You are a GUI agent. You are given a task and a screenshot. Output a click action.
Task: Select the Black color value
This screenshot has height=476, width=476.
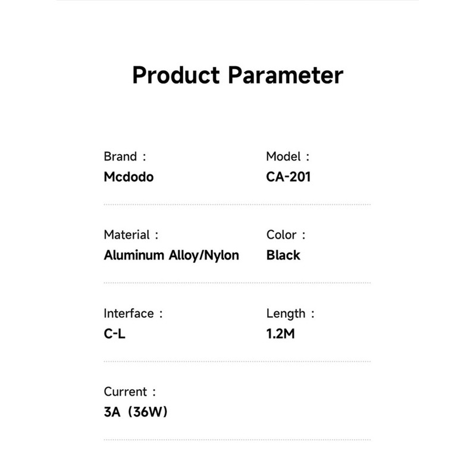(283, 255)
